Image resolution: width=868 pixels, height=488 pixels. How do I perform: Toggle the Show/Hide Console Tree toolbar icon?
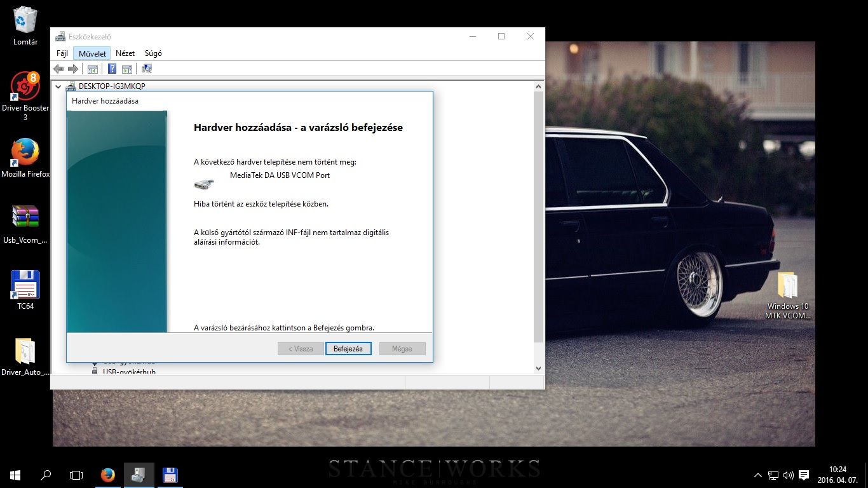(93, 69)
